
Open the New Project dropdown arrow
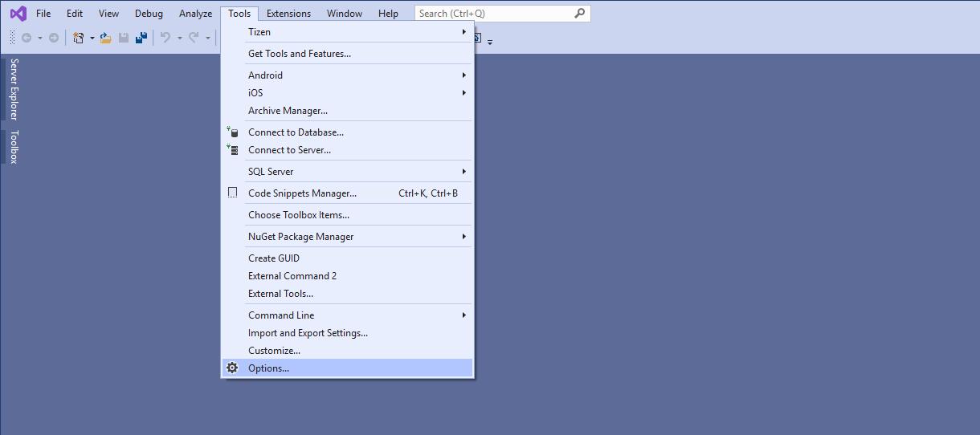tap(92, 38)
